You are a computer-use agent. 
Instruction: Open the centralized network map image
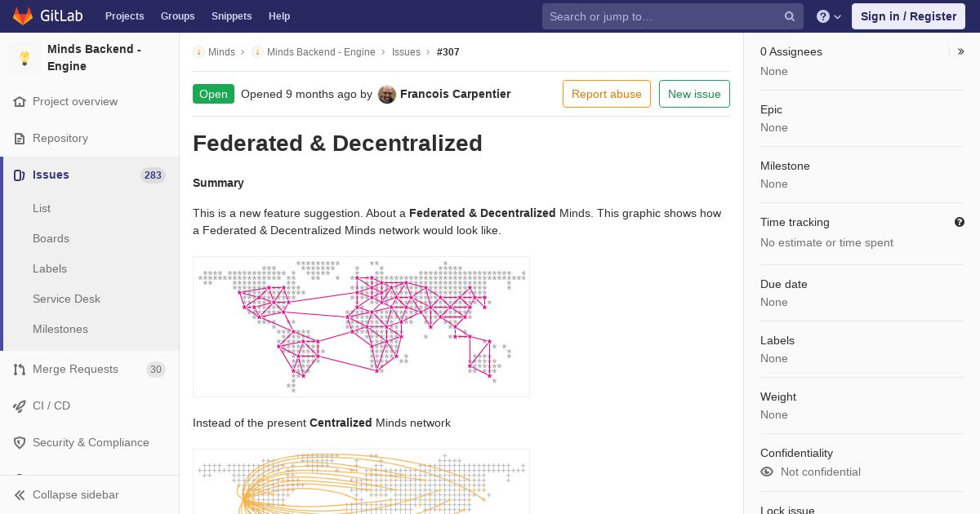361,481
